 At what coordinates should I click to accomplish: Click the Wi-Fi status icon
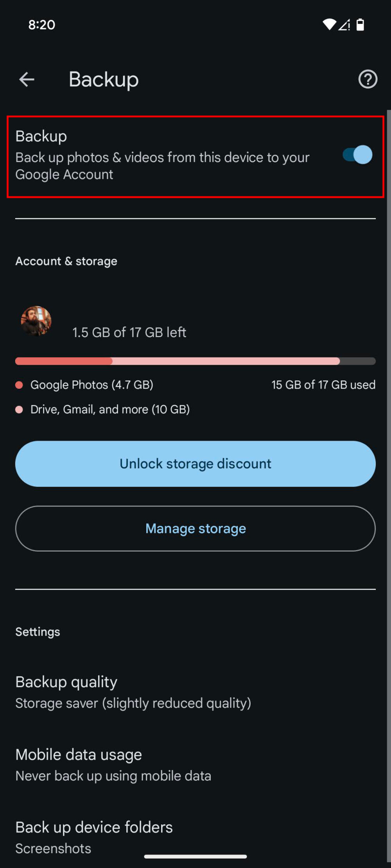(329, 24)
